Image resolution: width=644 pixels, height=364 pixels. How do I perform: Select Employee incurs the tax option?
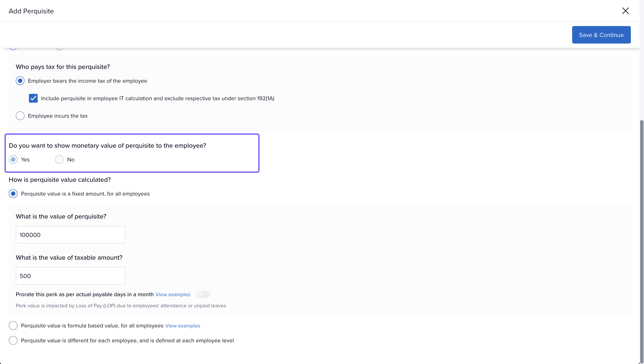(20, 116)
